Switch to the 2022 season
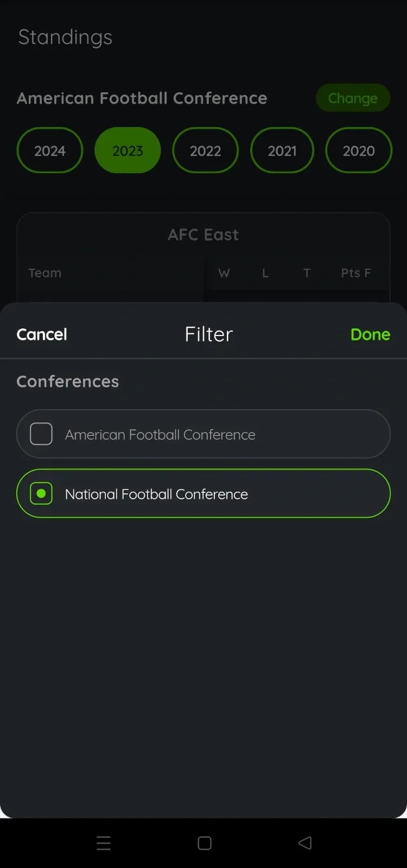Image resolution: width=407 pixels, height=868 pixels. pos(205,150)
